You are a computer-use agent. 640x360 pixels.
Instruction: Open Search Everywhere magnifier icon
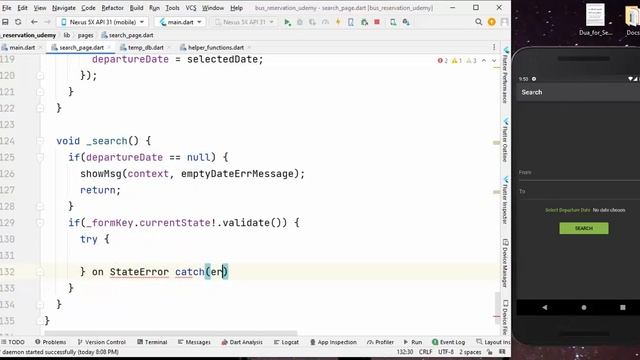click(x=479, y=22)
